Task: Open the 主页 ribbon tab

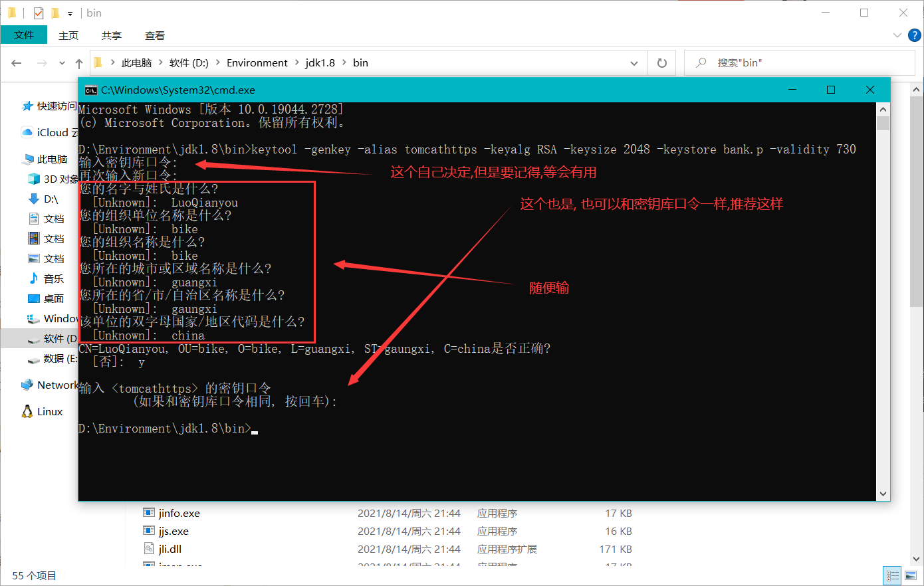Action: (x=68, y=36)
